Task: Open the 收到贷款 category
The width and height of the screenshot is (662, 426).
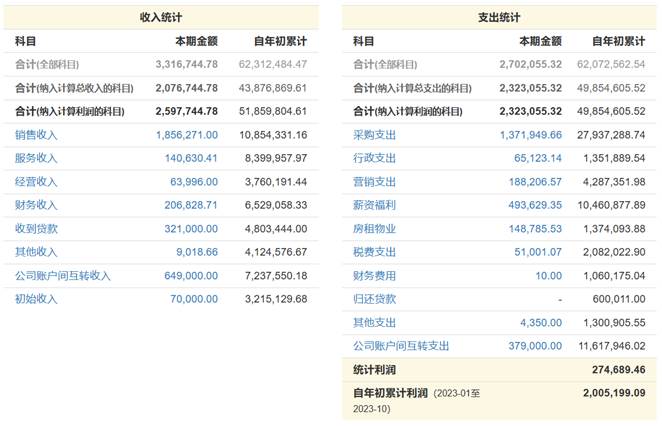Action: pyautogui.click(x=36, y=229)
